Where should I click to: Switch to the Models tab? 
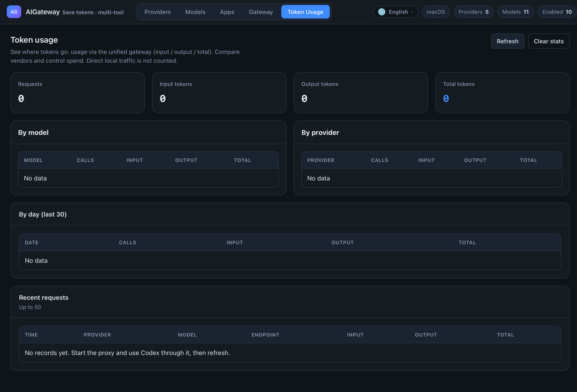[195, 12]
